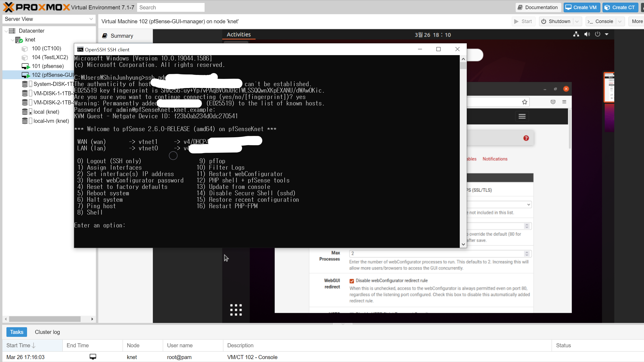Click the Shutdown button
The width and height of the screenshot is (644, 362).
click(x=556, y=21)
